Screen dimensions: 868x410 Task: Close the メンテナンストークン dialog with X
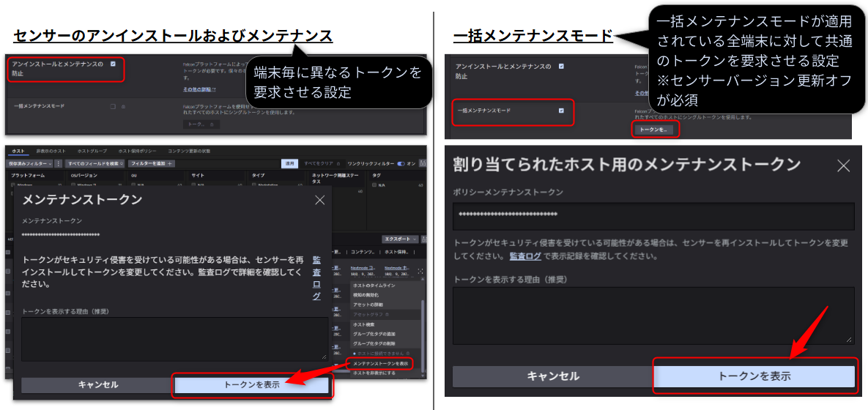point(319,200)
